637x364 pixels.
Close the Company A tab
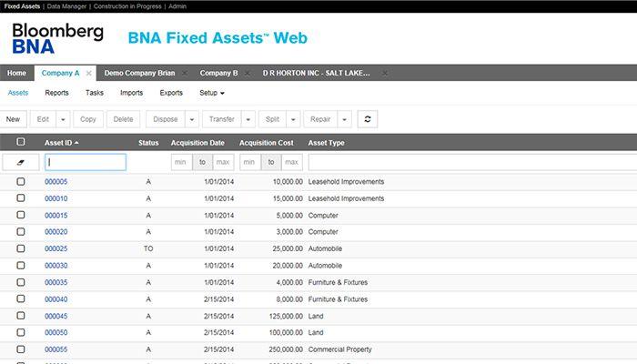coord(88,73)
